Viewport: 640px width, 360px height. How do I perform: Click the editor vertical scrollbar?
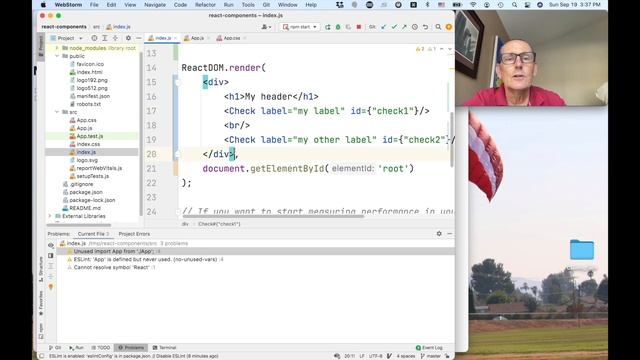point(451,139)
